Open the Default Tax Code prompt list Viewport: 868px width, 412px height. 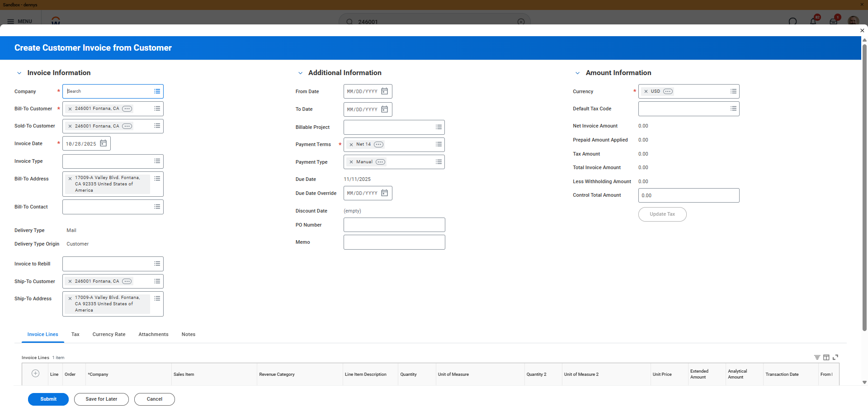(733, 109)
